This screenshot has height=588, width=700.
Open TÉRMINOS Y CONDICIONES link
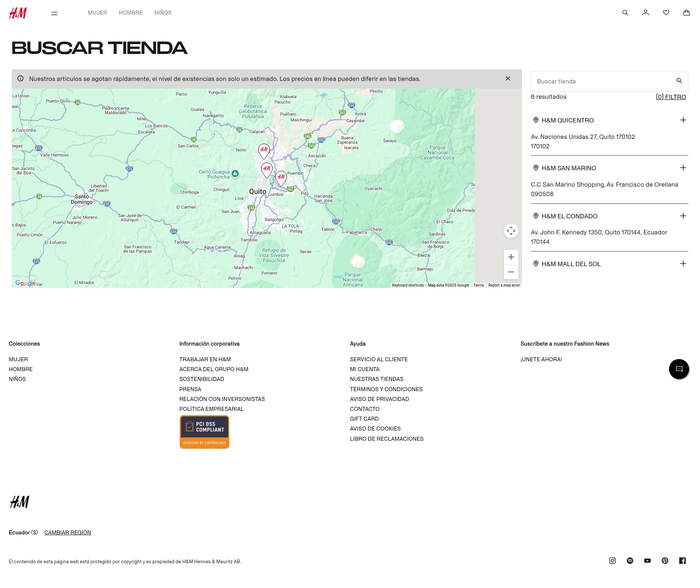point(386,389)
